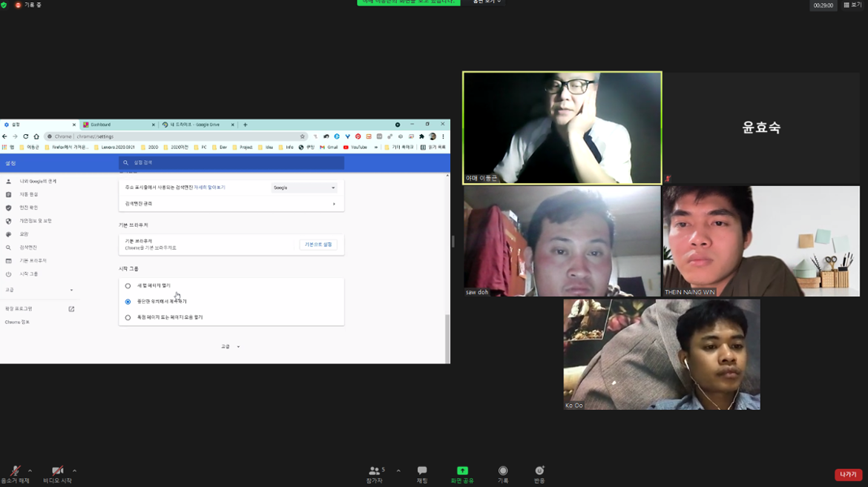This screenshot has height=487, width=868.
Task: Open the view options dropdown at the top
Action: point(487,2)
